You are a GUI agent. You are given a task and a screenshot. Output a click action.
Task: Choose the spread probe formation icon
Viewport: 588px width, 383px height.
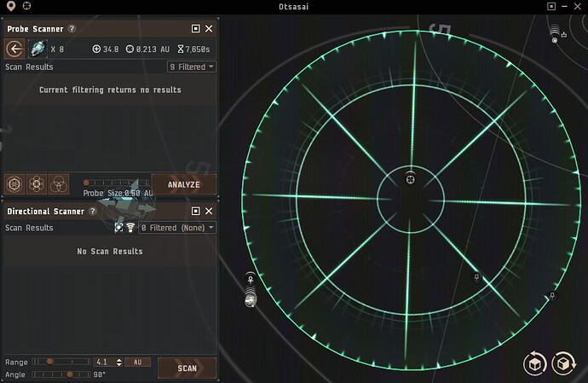[x=14, y=184]
